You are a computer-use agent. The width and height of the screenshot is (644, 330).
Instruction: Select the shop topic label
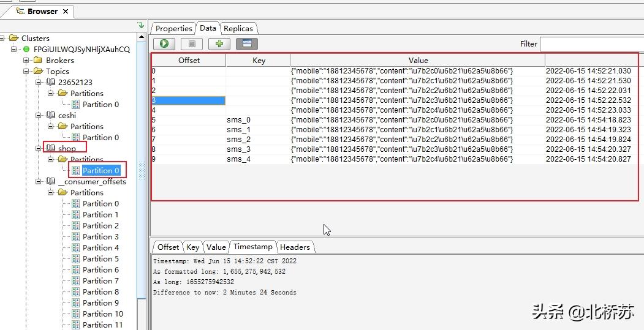pos(67,149)
